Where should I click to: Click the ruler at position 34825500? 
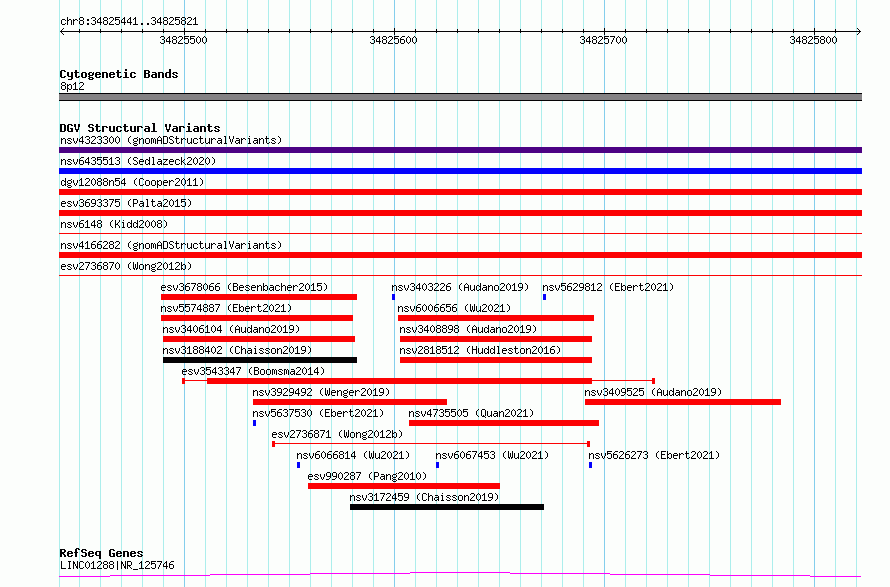tap(184, 40)
